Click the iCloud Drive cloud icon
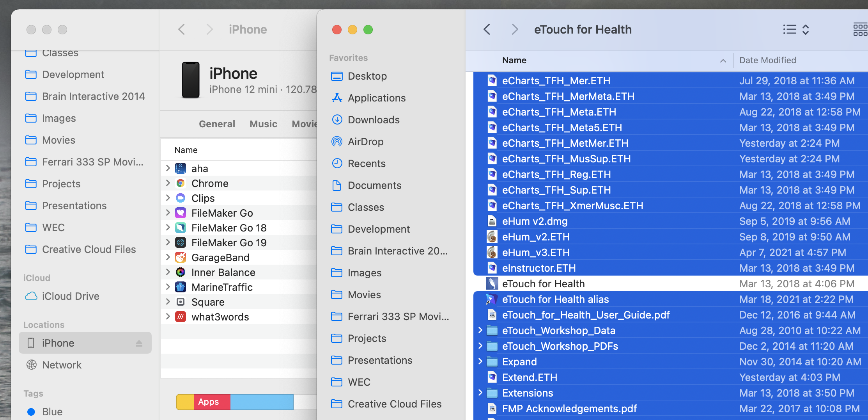 (x=31, y=296)
